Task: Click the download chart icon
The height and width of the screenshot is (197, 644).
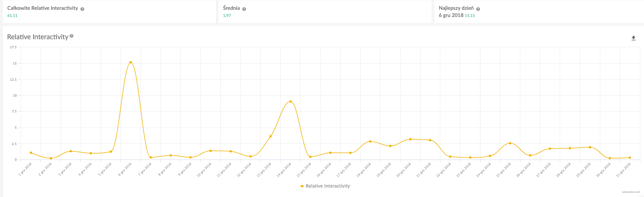Action: (633, 38)
